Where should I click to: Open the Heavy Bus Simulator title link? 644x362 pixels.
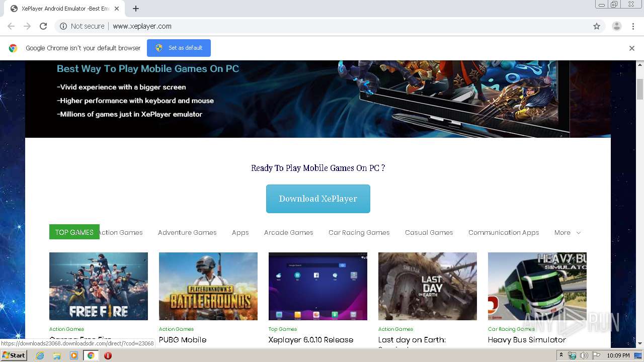527,340
